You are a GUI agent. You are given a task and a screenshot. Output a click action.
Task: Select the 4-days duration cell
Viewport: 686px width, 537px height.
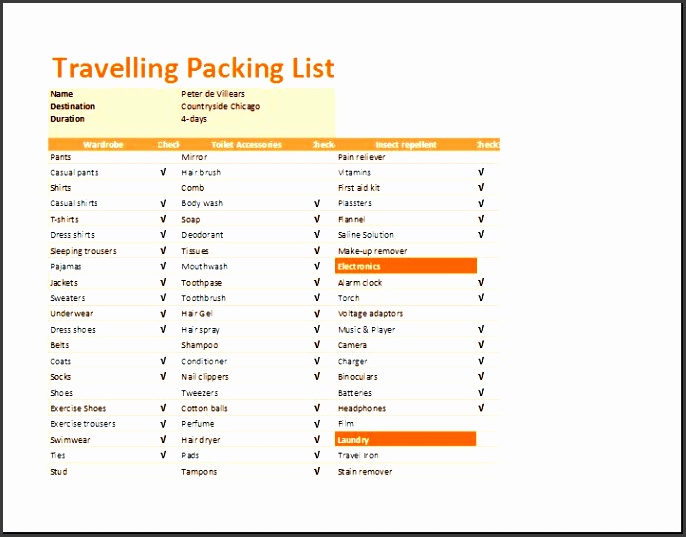[x=194, y=119]
